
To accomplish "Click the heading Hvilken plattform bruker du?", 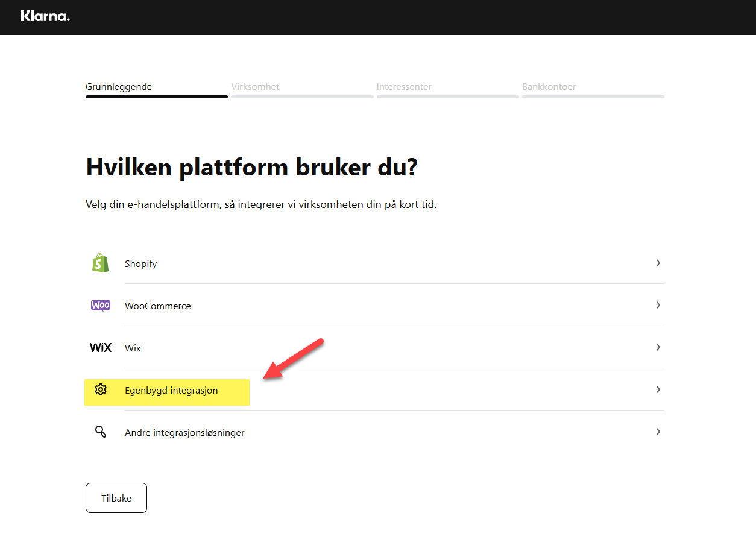I will (251, 168).
